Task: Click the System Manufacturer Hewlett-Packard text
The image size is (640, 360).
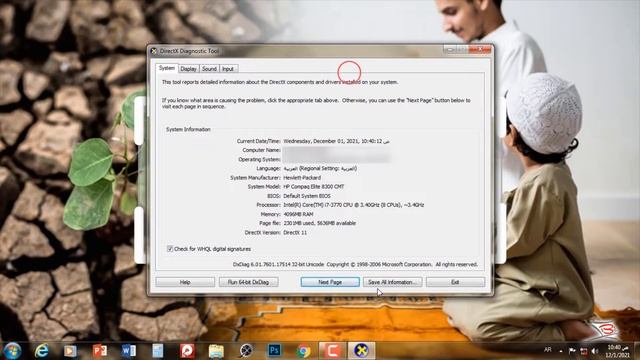Action: point(302,178)
